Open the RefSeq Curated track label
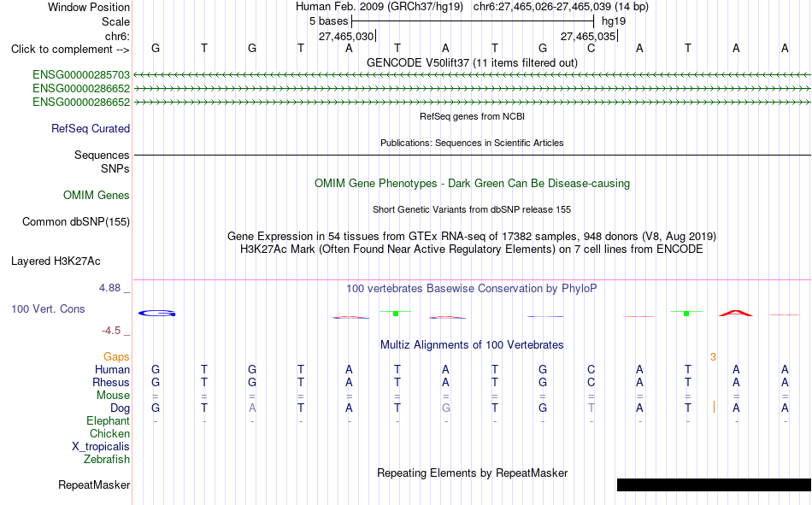812x505 pixels. point(91,128)
